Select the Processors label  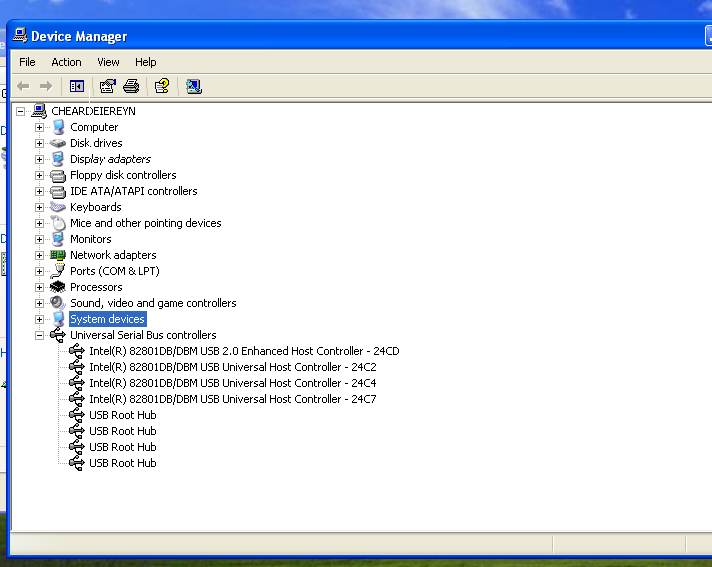[x=96, y=287]
